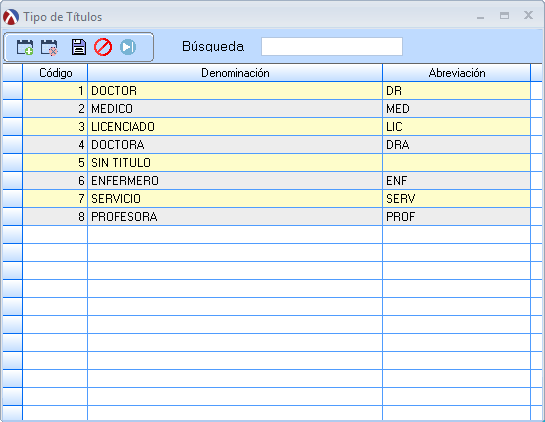Click the blue skip-forward exit icon
The width and height of the screenshot is (545, 422).
pos(128,47)
